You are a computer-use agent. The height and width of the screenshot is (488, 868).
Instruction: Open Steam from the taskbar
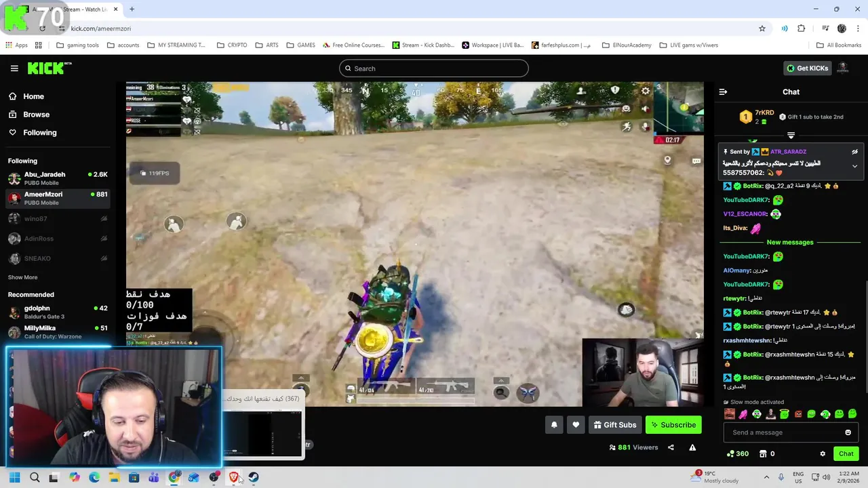[254, 478]
